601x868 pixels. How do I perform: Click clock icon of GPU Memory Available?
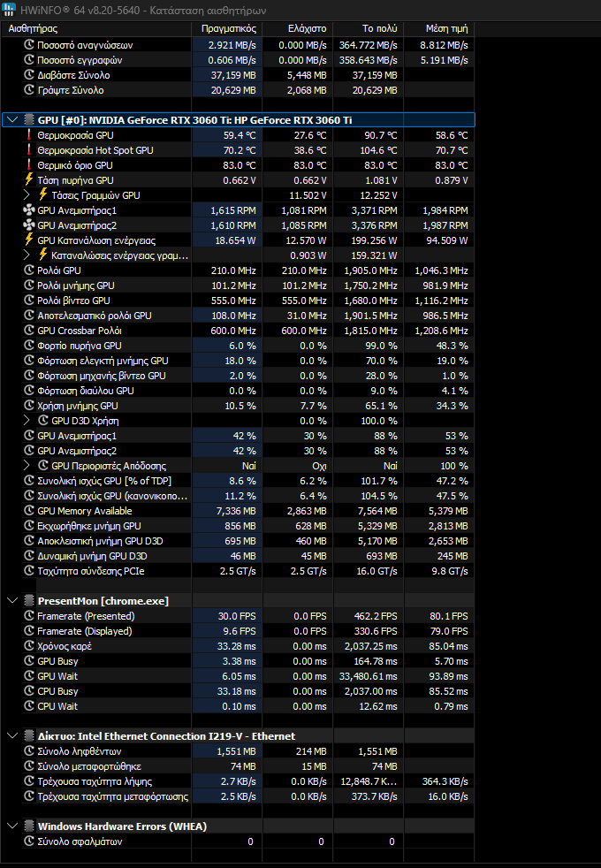[x=29, y=510]
